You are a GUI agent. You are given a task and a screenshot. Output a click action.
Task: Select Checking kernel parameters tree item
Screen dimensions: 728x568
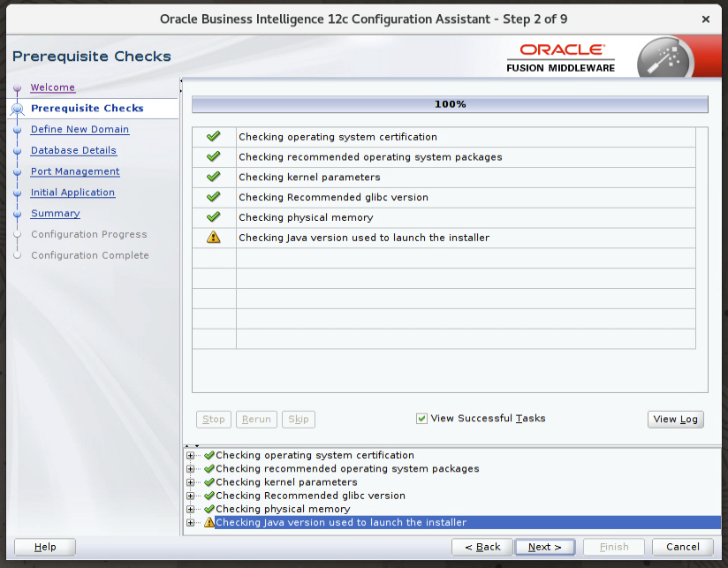click(x=286, y=482)
